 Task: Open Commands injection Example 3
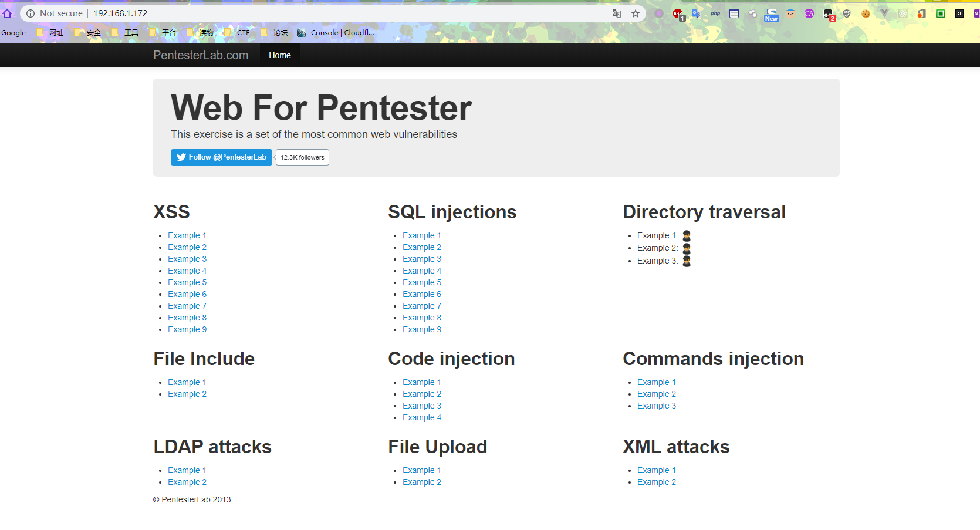(657, 406)
